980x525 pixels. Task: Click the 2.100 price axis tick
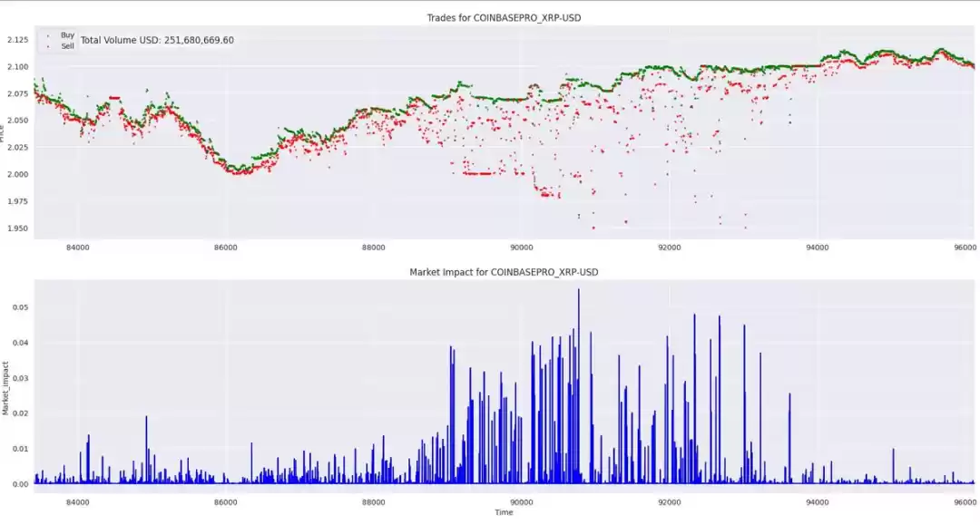pyautogui.click(x=17, y=67)
